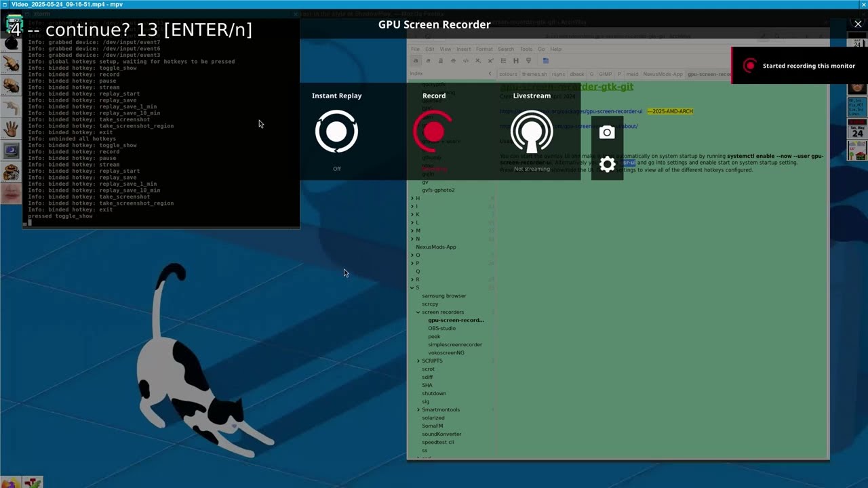Open the Insert menu in Zim
Viewport: 868px width, 488px height.
coord(464,49)
